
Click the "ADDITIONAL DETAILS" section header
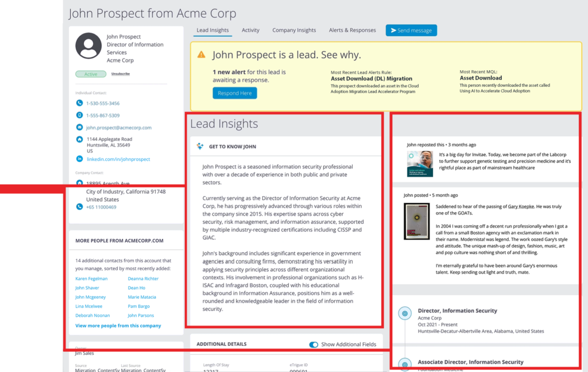click(222, 344)
